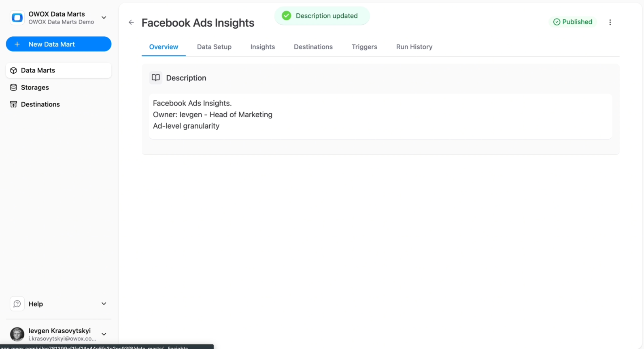Create a New Data Mart

[x=59, y=44]
